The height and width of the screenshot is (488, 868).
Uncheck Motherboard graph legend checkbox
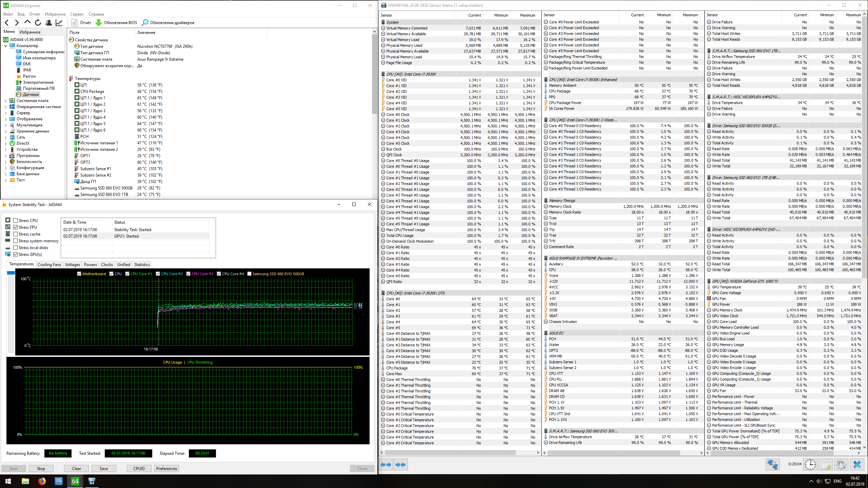(79, 274)
